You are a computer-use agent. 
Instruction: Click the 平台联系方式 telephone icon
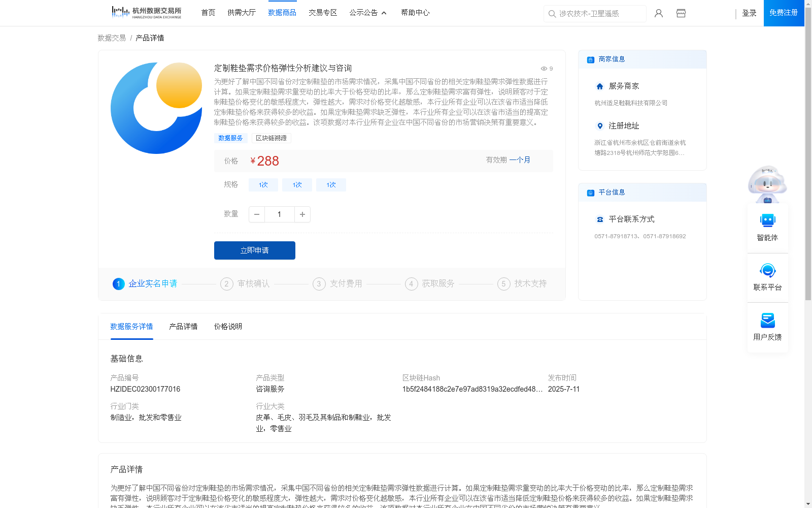(x=600, y=219)
